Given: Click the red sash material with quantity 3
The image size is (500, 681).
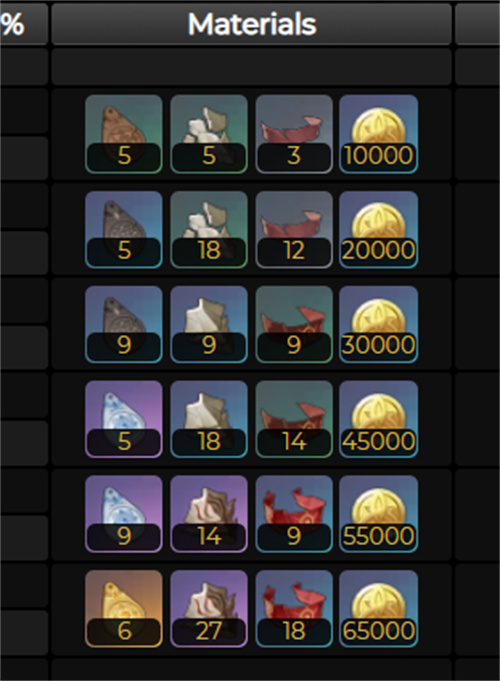Looking at the screenshot, I should 294,134.
